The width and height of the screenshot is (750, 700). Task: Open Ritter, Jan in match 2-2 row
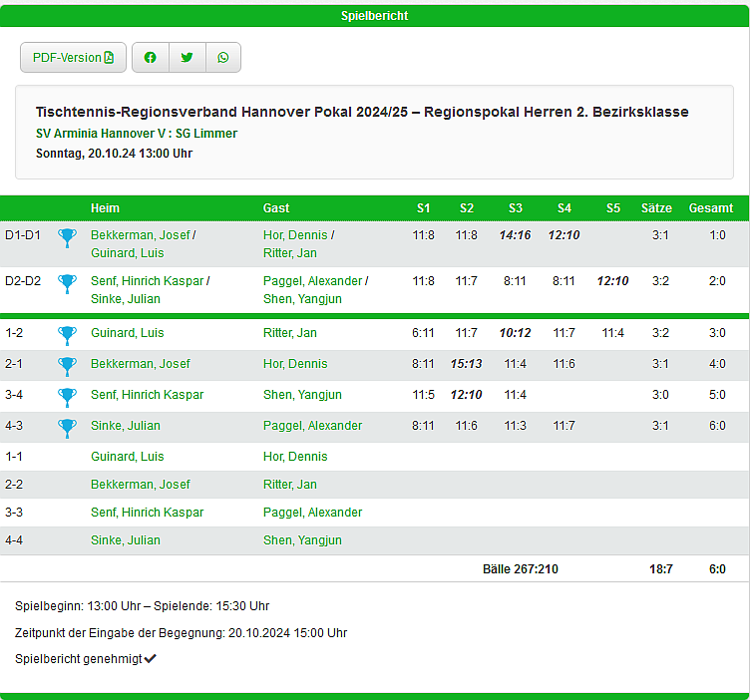click(x=290, y=485)
